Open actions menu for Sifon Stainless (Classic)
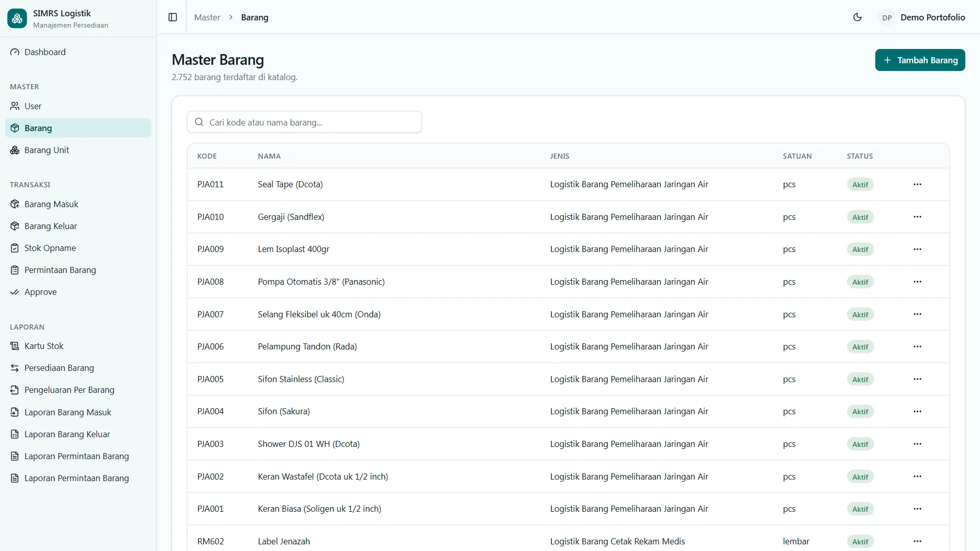This screenshot has height=551, width=980. tap(917, 379)
